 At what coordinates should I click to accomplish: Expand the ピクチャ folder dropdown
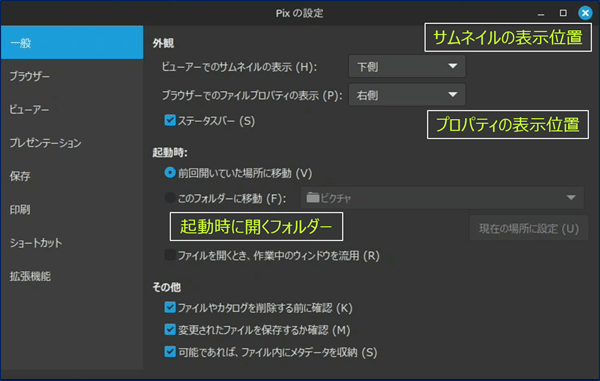click(x=442, y=198)
